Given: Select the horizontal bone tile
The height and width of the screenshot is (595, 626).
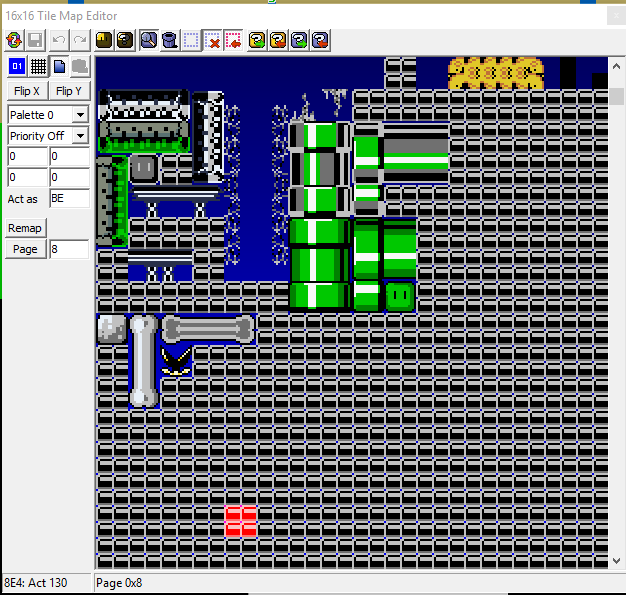Looking at the screenshot, I should (208, 329).
